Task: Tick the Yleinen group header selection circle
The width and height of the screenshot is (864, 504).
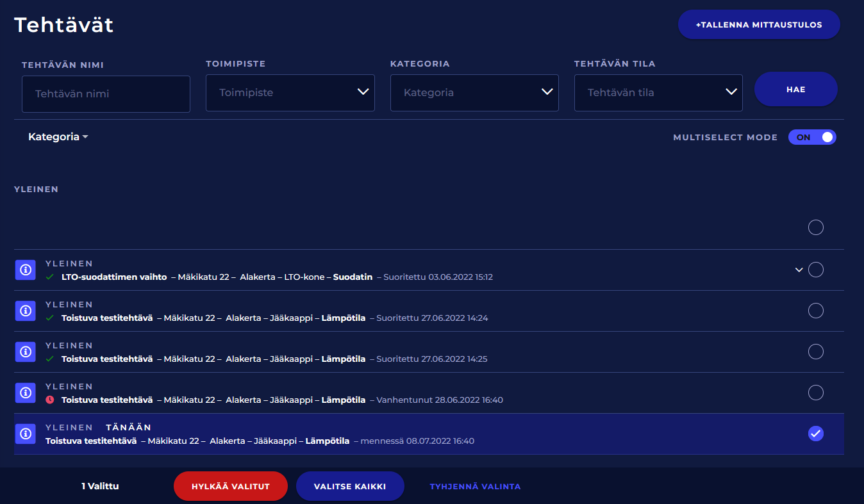Action: [815, 227]
